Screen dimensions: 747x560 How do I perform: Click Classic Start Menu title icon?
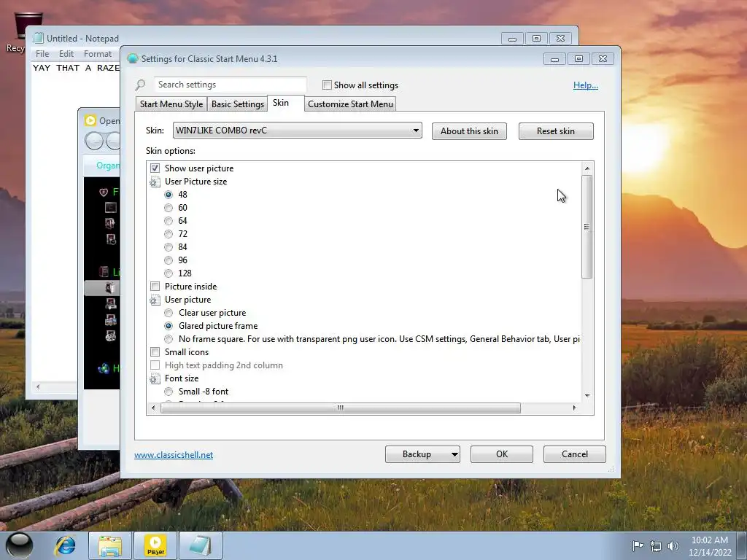[x=133, y=58]
